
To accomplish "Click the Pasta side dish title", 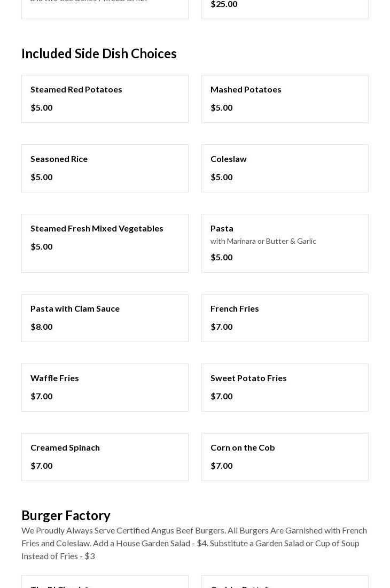I will tap(222, 228).
